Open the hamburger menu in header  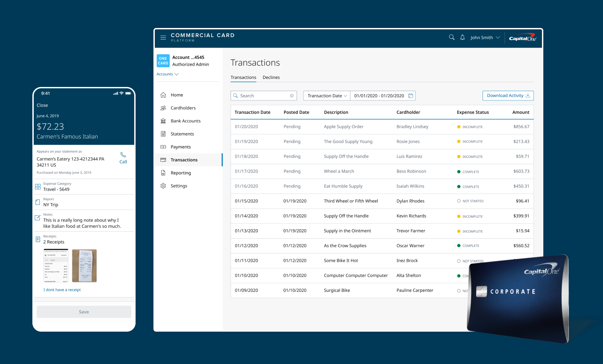click(x=163, y=37)
